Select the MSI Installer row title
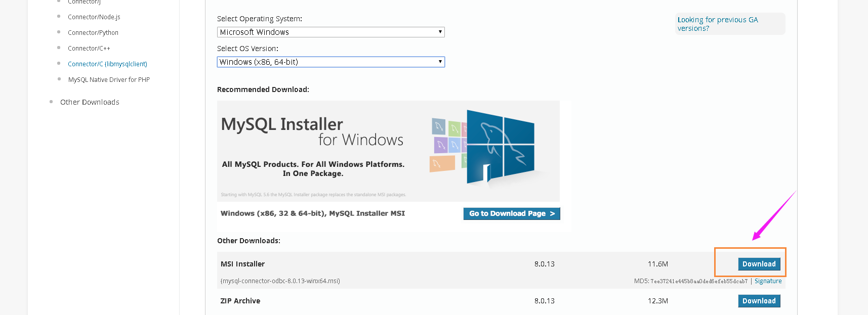Image resolution: width=868 pixels, height=315 pixels. 242,264
